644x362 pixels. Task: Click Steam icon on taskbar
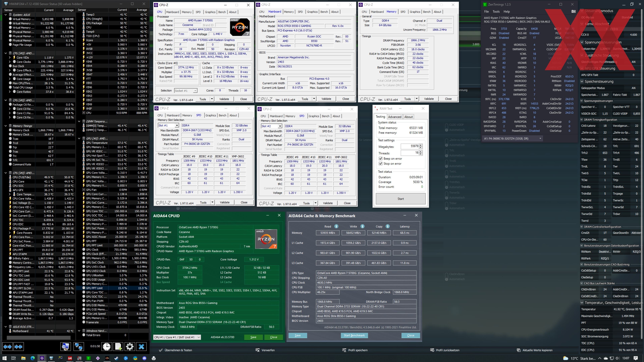click(x=116, y=358)
